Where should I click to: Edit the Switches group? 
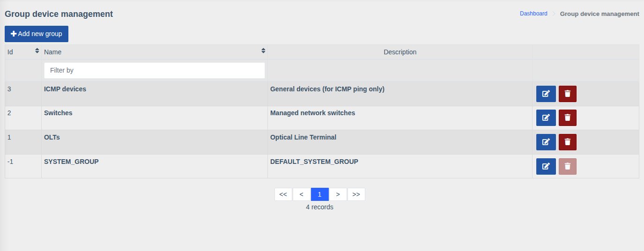pos(546,118)
